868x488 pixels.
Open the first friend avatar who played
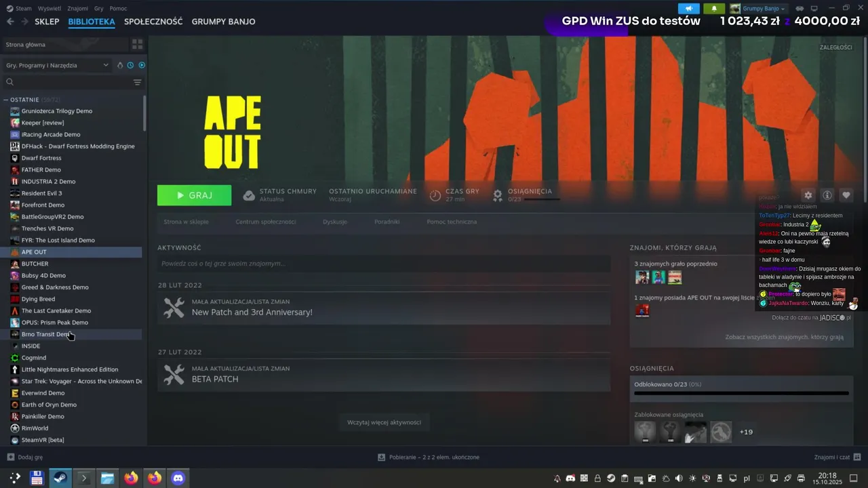pyautogui.click(x=642, y=277)
